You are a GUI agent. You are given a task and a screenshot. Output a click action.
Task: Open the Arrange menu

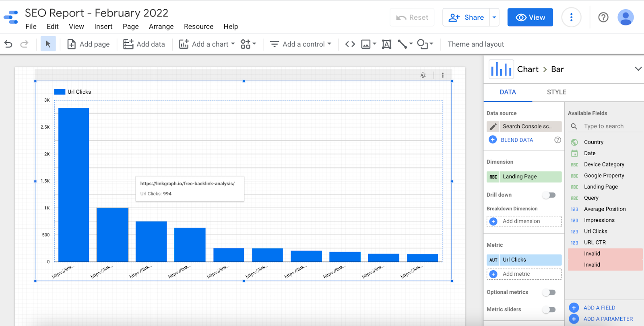click(161, 27)
